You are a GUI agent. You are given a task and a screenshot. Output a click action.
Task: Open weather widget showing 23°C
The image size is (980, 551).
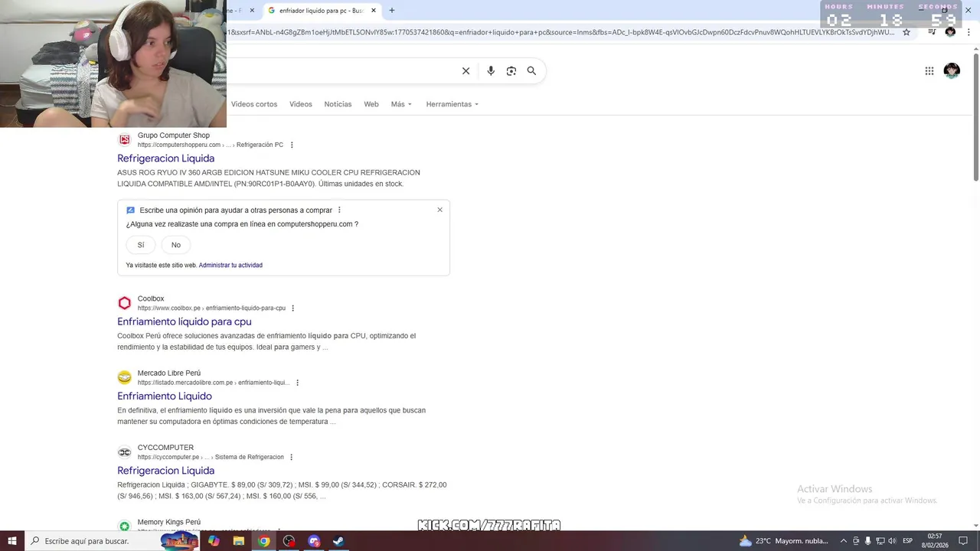click(x=784, y=541)
